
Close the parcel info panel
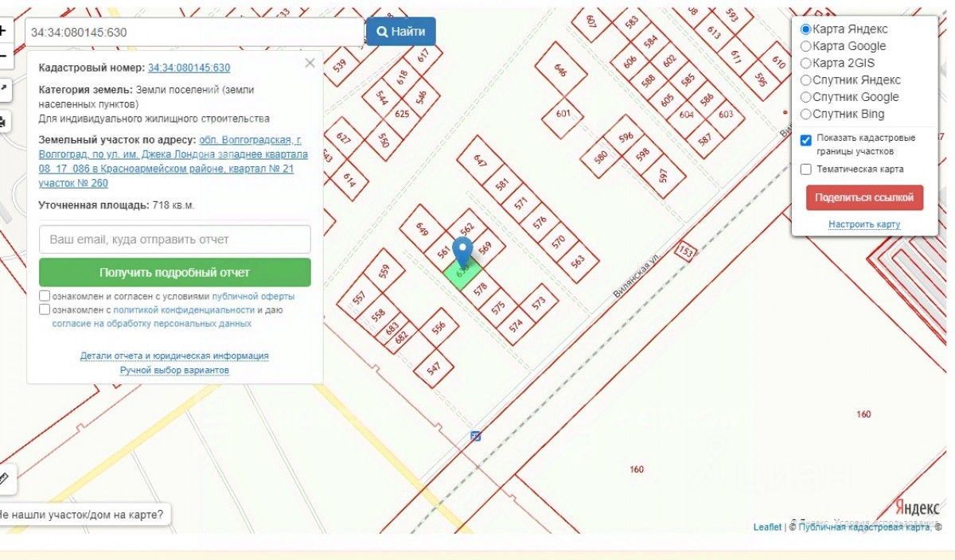tap(310, 64)
